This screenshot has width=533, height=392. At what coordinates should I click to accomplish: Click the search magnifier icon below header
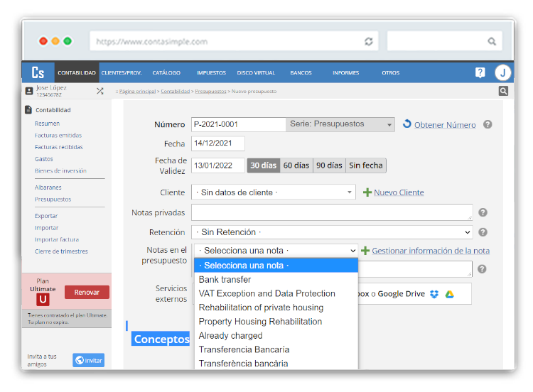(503, 91)
